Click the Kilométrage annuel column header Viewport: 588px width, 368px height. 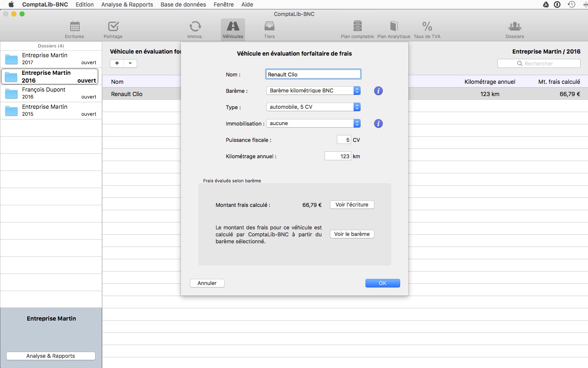point(490,82)
